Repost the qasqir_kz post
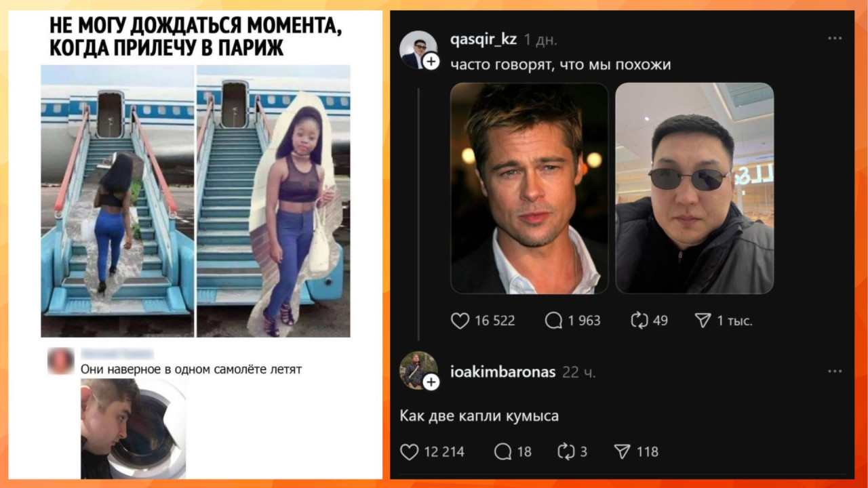 click(x=639, y=321)
